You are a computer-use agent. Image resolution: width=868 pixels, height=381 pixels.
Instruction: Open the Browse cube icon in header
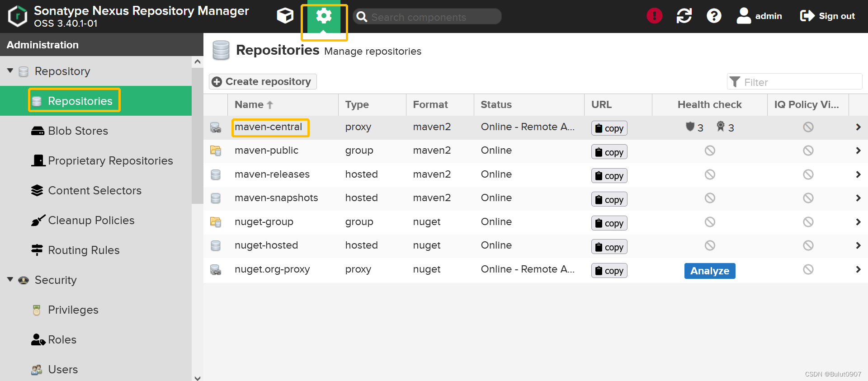285,16
